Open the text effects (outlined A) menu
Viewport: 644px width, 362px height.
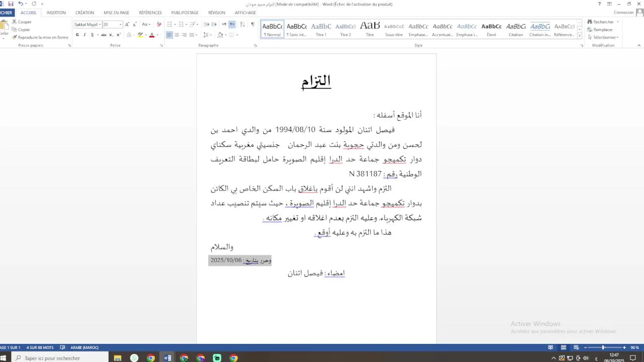[129, 35]
